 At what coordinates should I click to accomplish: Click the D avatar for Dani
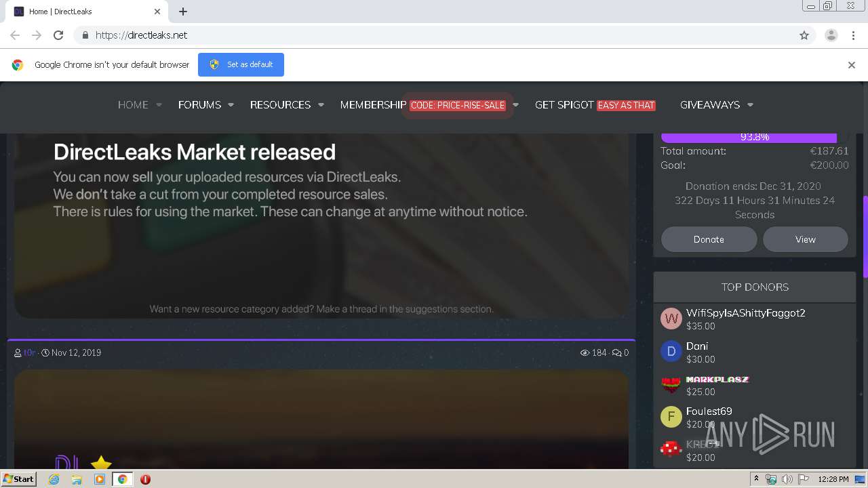(671, 351)
